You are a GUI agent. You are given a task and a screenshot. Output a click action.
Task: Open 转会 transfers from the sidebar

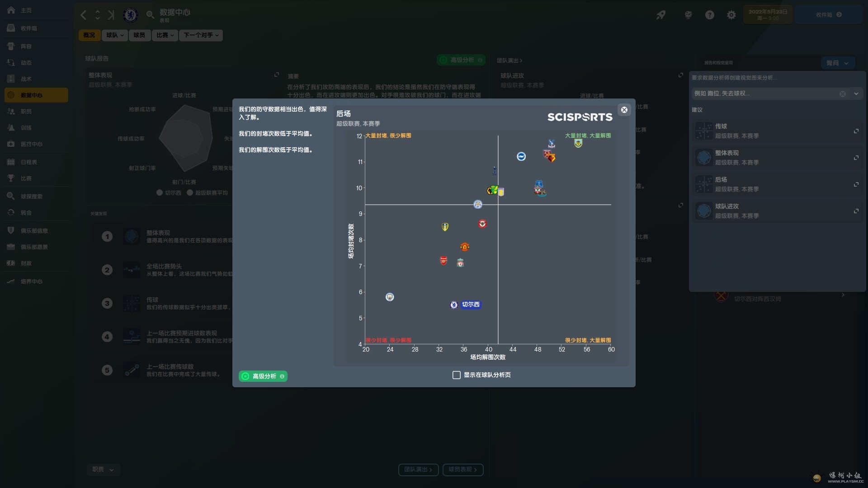(36, 212)
